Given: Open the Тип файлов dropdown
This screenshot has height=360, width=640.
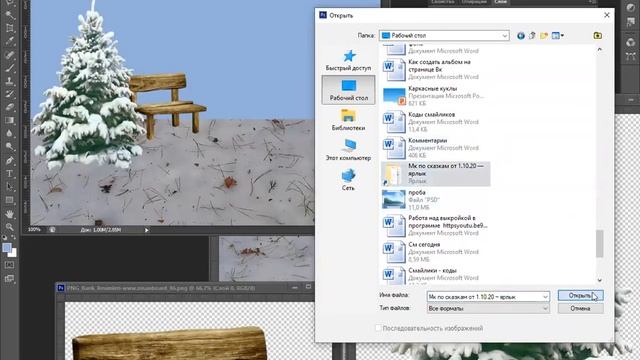Looking at the screenshot, I should (x=488, y=309).
